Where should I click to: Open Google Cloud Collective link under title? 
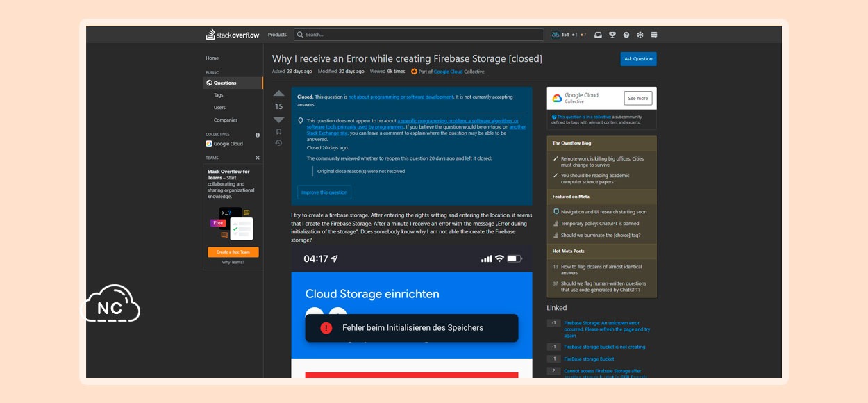(x=459, y=72)
